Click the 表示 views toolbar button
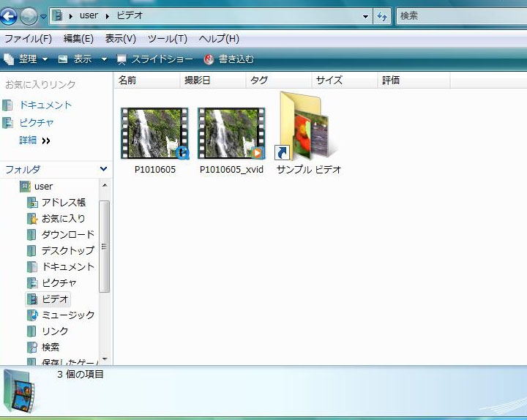This screenshot has height=420, width=527. 75,59
